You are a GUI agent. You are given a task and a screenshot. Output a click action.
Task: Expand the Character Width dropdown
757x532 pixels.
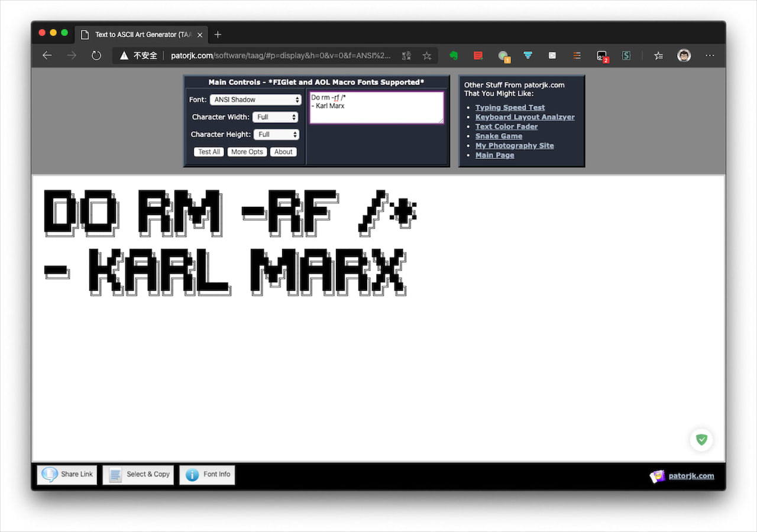[x=276, y=117]
